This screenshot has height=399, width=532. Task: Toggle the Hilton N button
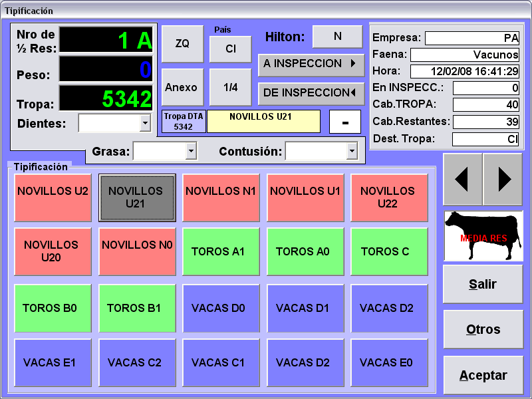point(337,37)
